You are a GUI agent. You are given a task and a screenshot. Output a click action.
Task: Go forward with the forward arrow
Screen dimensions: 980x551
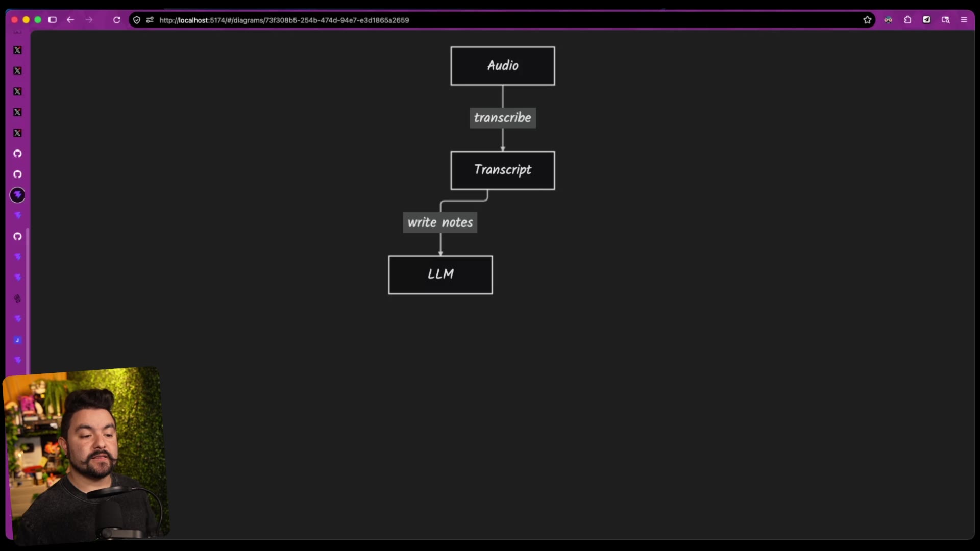(x=89, y=20)
